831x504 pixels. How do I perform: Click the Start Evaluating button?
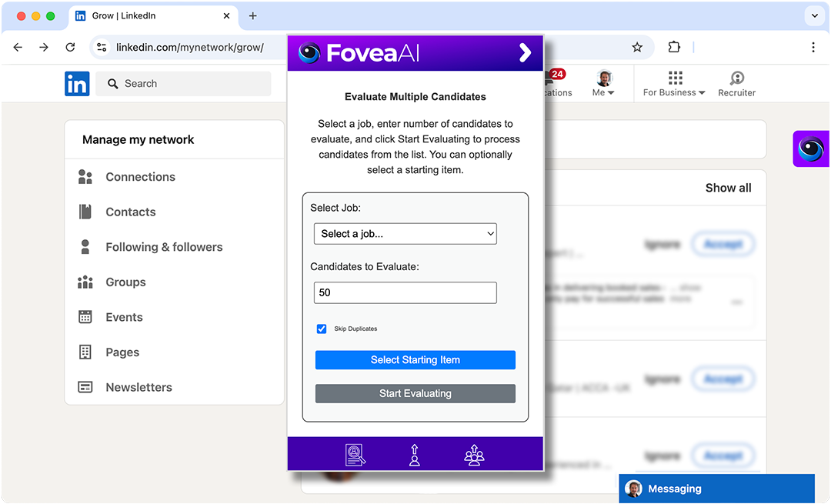(415, 393)
